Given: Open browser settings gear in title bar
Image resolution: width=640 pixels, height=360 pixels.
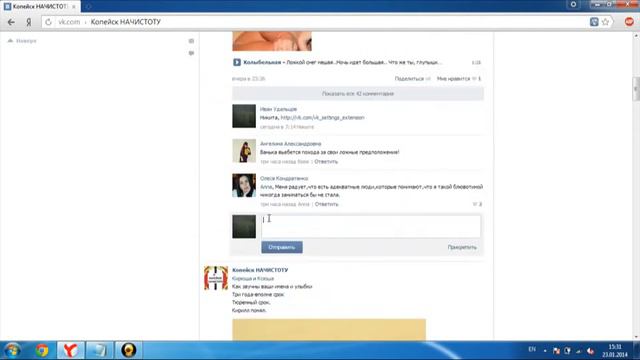Looking at the screenshot, I should pos(573,4).
